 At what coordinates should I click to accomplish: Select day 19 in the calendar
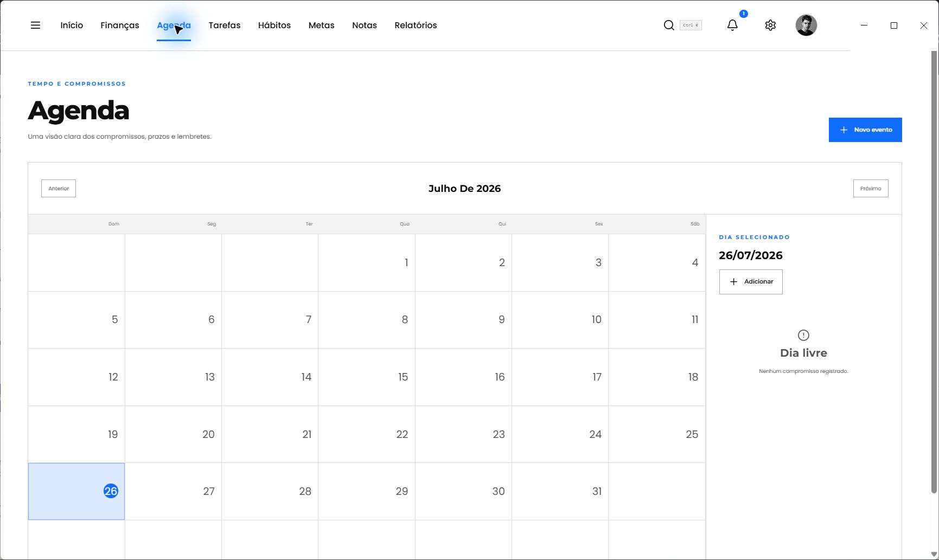[76, 434]
